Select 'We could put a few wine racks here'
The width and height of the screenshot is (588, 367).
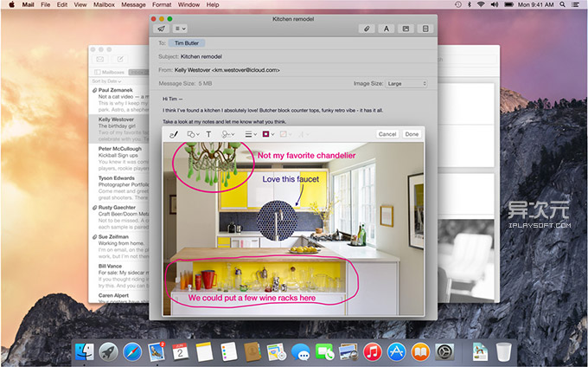(x=252, y=298)
